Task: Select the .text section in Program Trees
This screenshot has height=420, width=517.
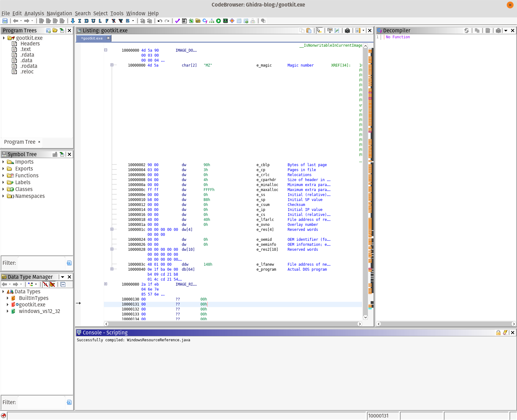Action: click(26, 49)
